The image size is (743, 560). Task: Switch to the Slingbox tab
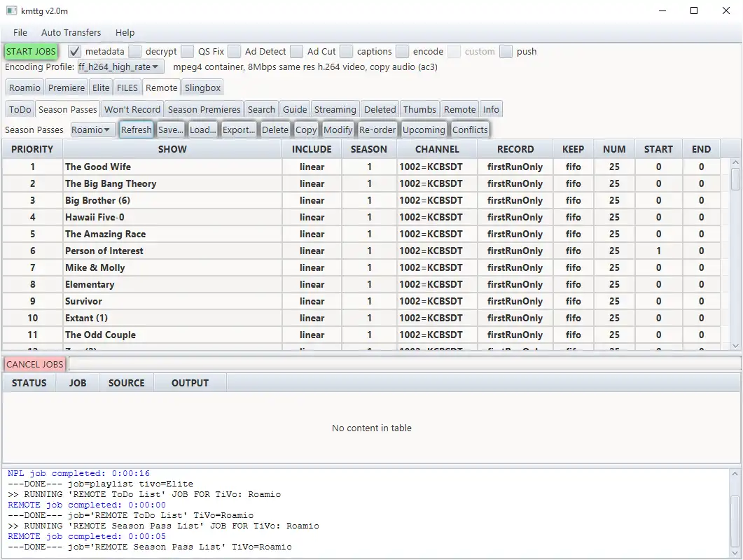tap(202, 87)
